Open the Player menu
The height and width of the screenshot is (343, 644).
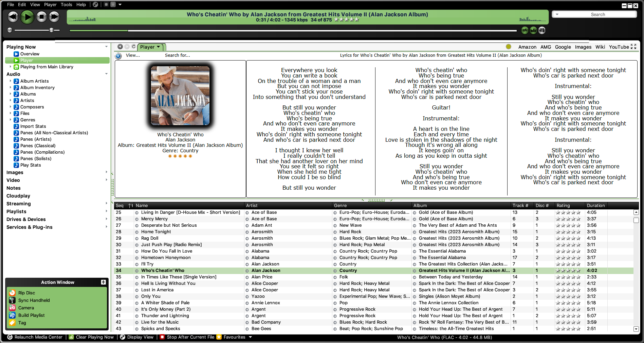pyautogui.click(x=50, y=4)
